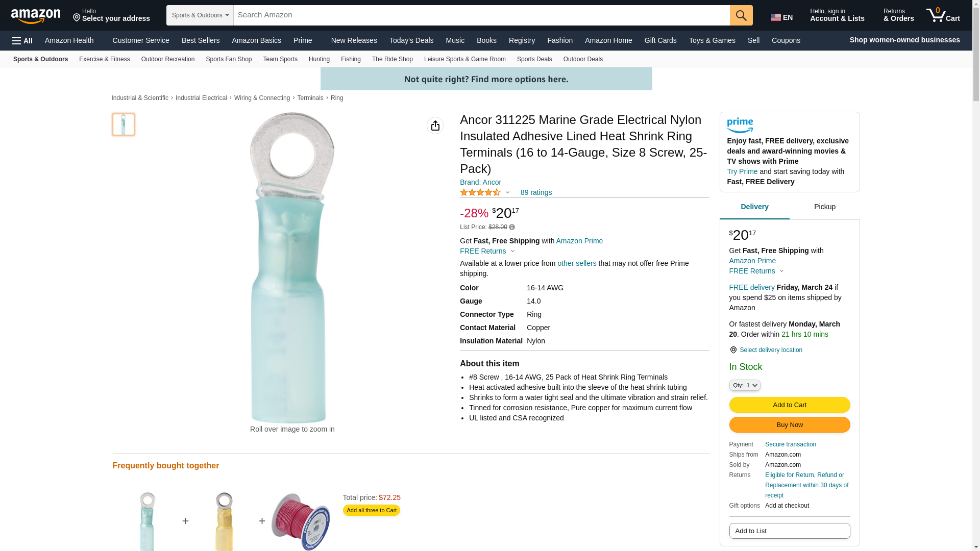The image size is (980, 551).
Task: Click the star ratings icon
Action: pos(480,192)
